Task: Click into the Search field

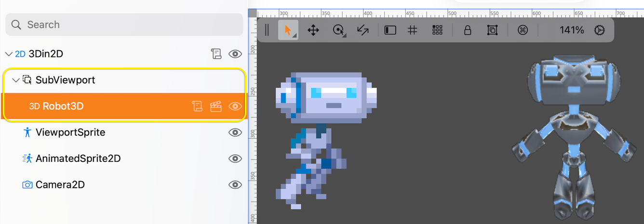Action: point(124,25)
